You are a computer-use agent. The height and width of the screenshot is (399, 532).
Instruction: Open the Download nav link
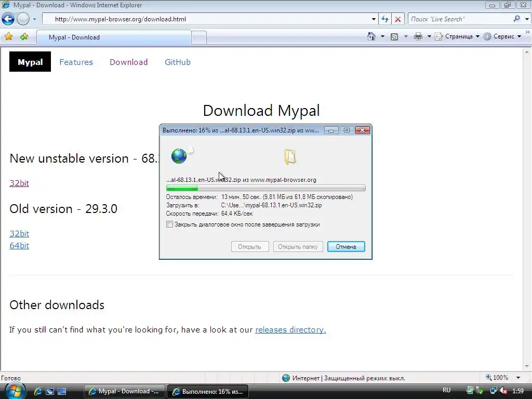pos(129,62)
